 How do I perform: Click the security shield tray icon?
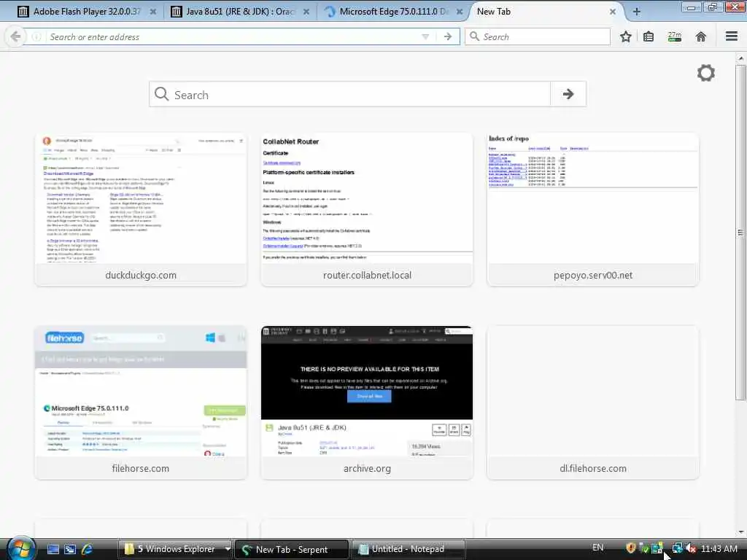coord(631,548)
